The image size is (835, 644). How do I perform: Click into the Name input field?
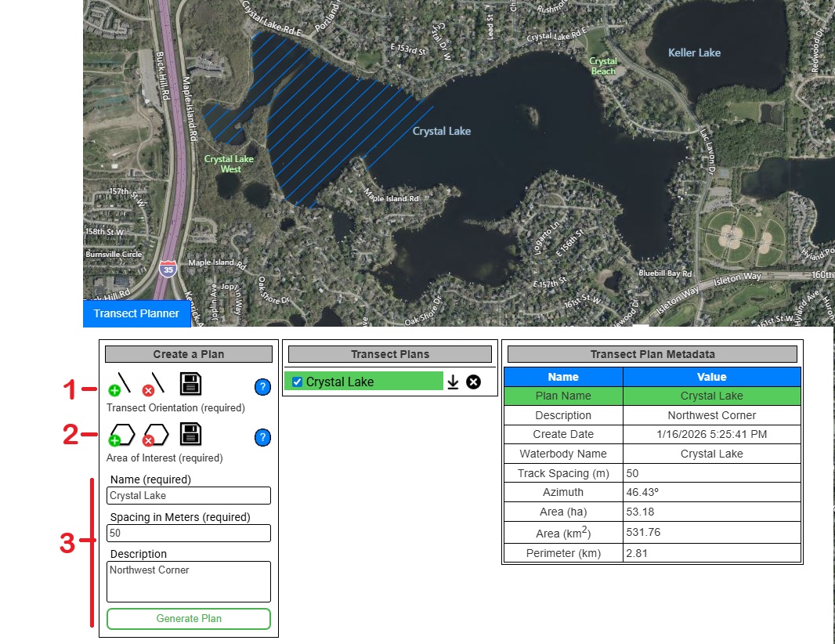(x=189, y=495)
